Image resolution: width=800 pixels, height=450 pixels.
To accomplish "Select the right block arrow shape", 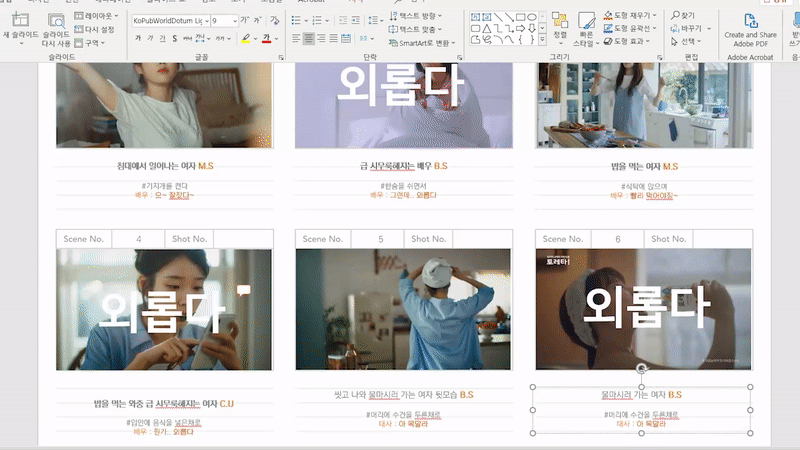I will coord(520,28).
